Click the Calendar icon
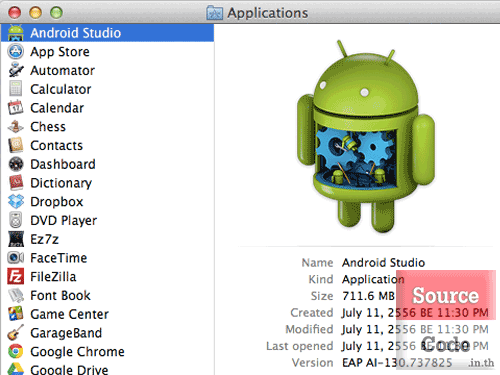This screenshot has height=375, width=500. (x=16, y=108)
